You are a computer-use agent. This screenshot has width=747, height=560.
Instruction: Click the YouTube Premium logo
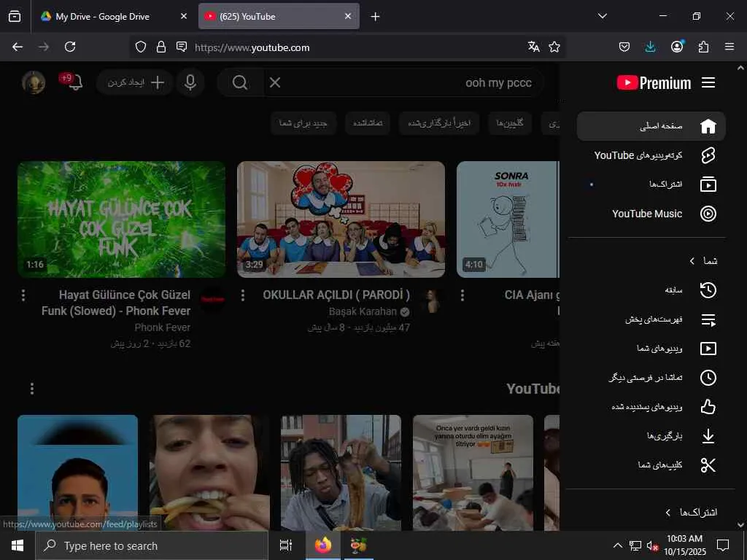(654, 83)
